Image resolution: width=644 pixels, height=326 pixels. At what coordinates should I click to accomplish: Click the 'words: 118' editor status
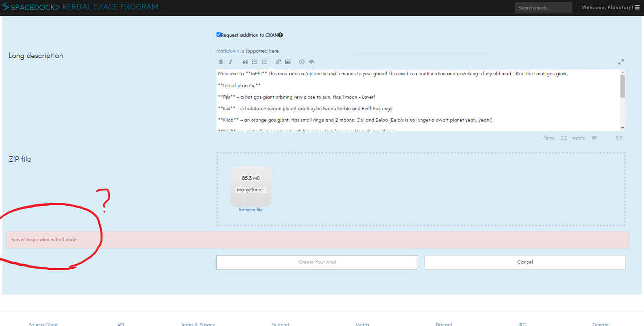coord(584,138)
